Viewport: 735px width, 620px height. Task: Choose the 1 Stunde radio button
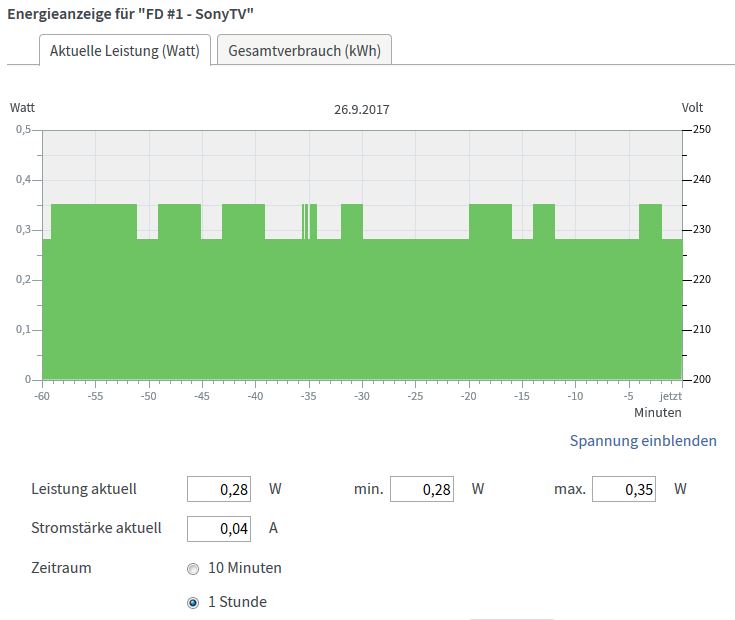193,603
